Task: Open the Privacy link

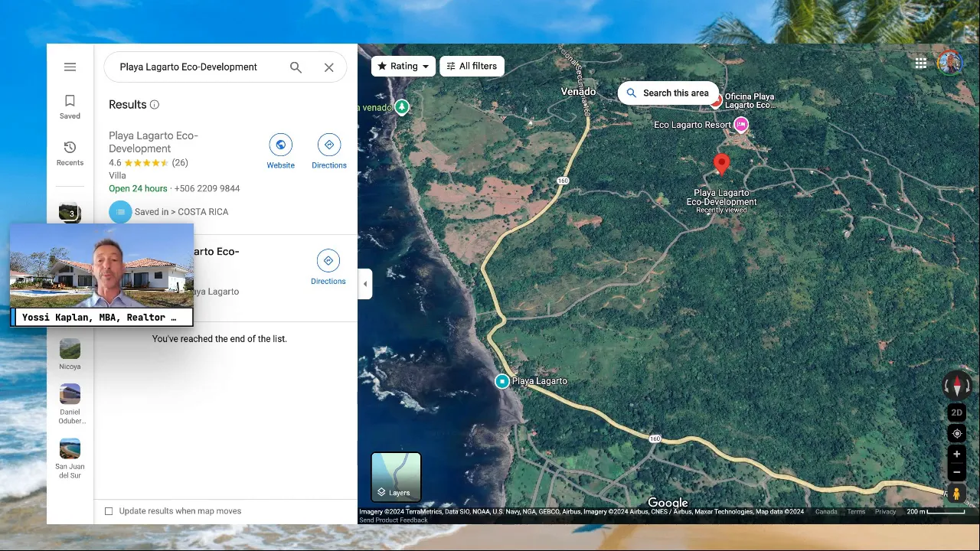Action: point(885,512)
